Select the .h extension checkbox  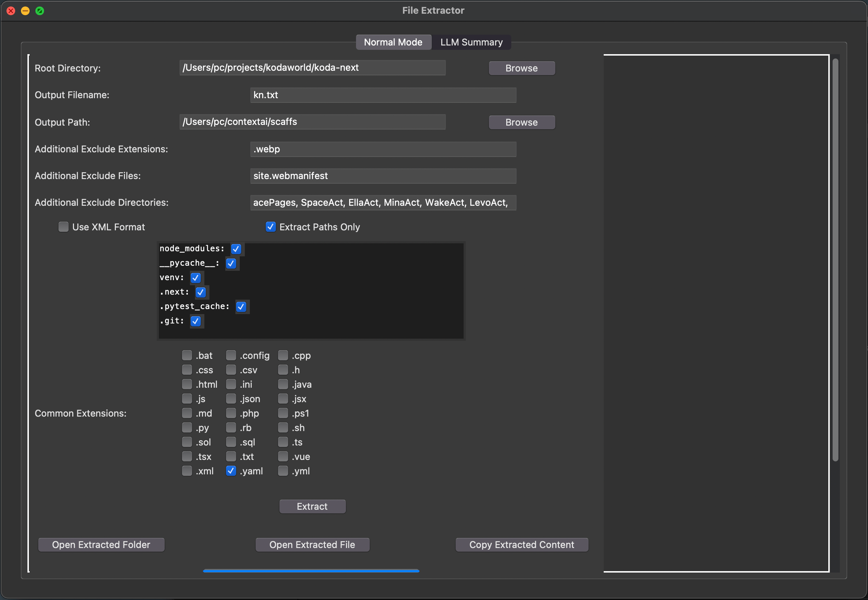tap(283, 370)
